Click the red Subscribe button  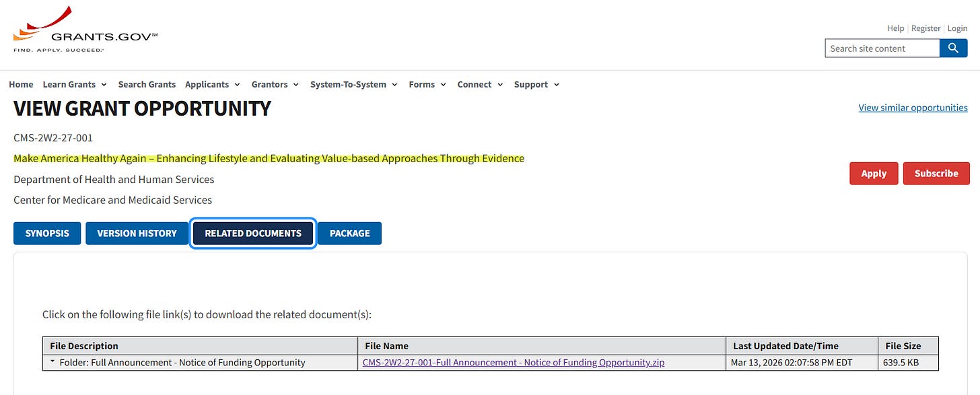pyautogui.click(x=936, y=173)
